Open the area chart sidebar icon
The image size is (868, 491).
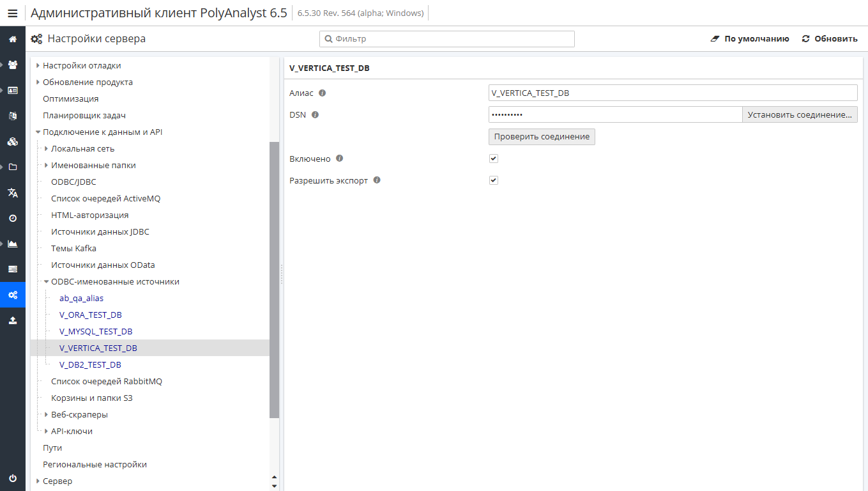click(x=13, y=244)
